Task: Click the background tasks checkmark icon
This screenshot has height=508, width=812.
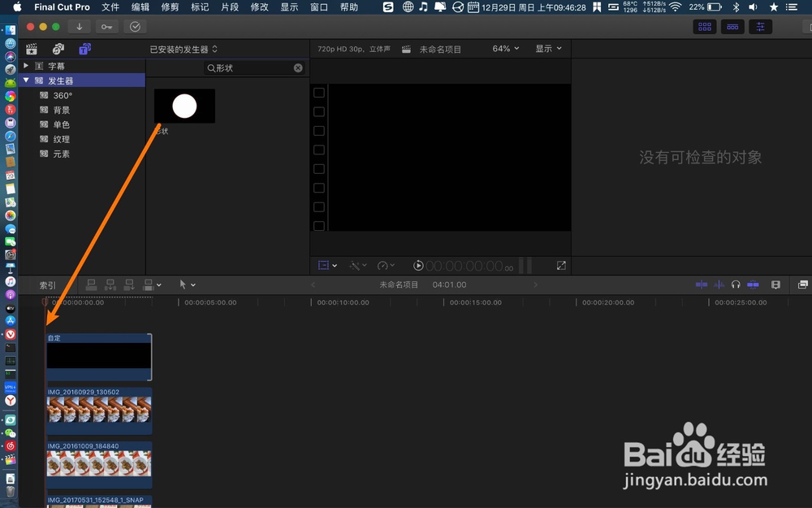Action: click(135, 27)
